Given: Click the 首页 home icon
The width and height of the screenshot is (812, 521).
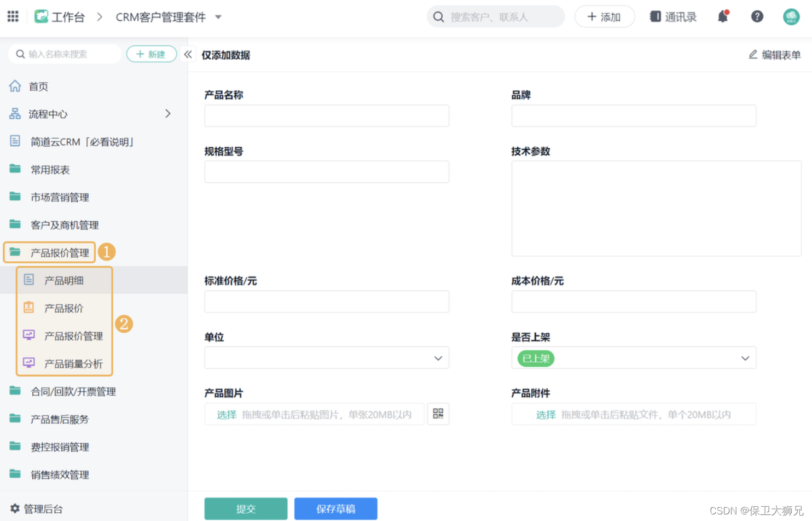Looking at the screenshot, I should pos(15,86).
